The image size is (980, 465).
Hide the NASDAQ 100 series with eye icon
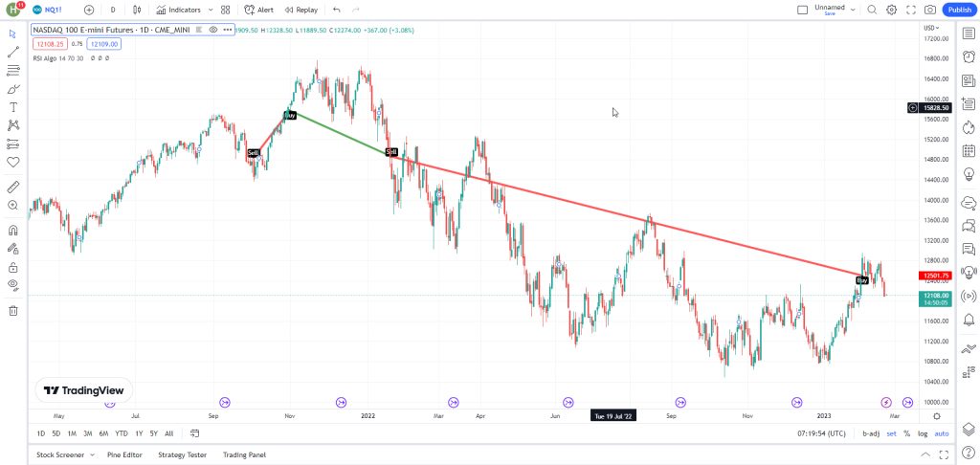(213, 30)
